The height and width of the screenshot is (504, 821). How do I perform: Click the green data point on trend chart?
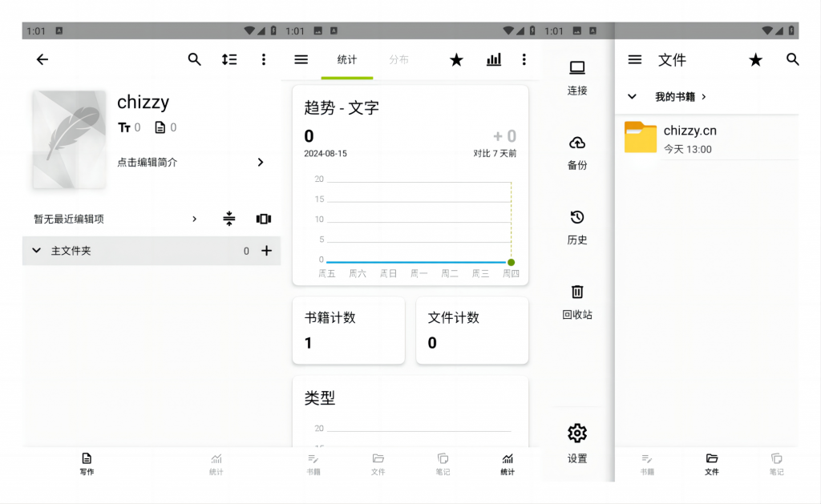[x=511, y=262]
